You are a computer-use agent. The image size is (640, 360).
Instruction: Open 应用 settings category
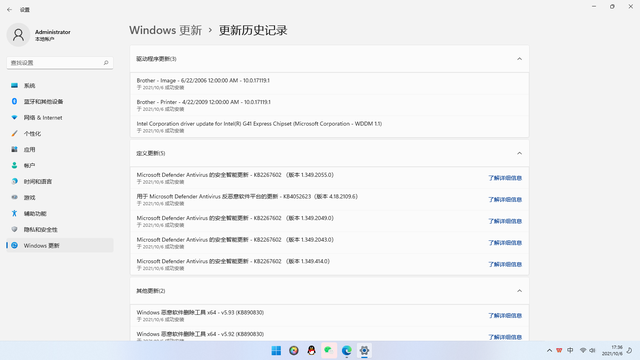point(60,149)
